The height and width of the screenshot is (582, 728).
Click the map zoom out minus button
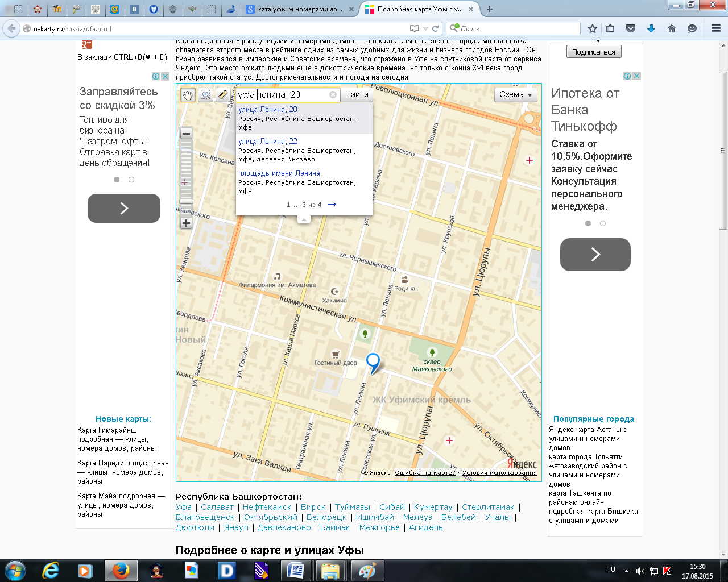click(186, 134)
